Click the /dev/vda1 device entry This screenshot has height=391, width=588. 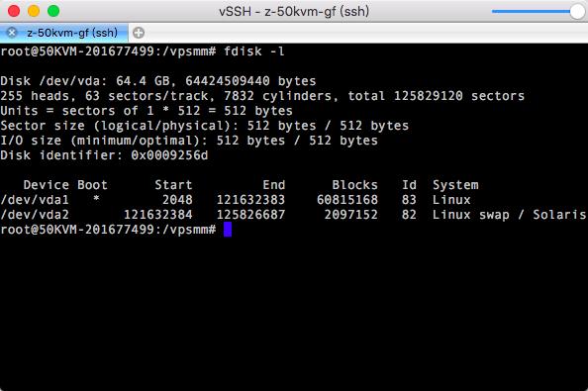[35, 200]
